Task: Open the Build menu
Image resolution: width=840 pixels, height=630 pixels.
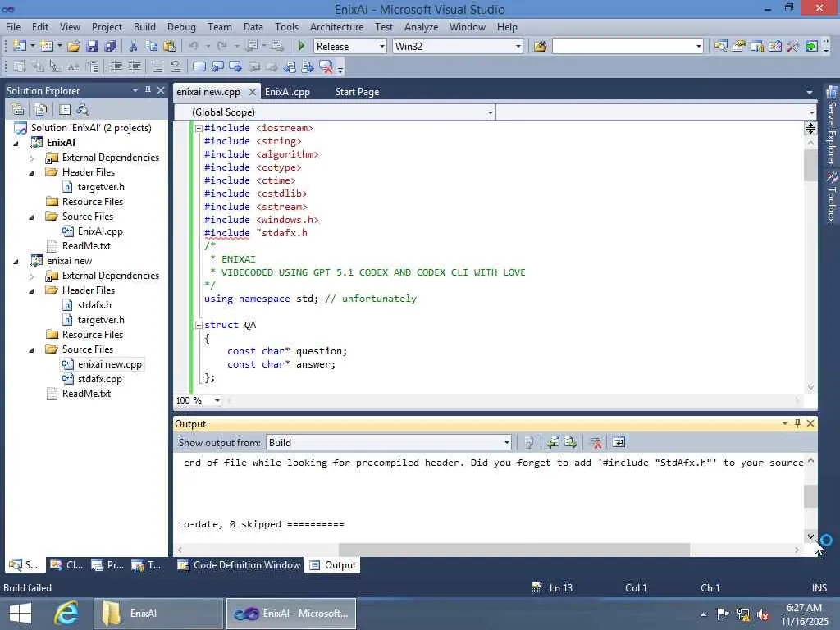Action: tap(144, 27)
